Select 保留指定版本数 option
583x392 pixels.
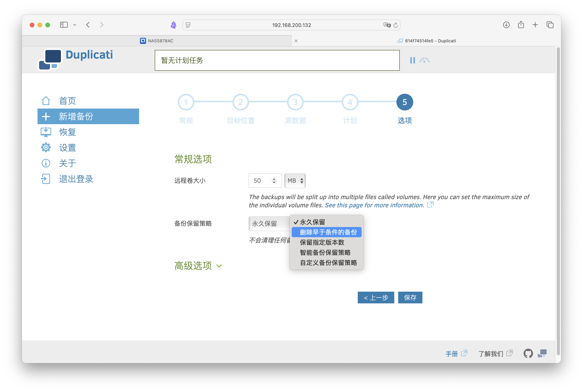pyautogui.click(x=326, y=242)
